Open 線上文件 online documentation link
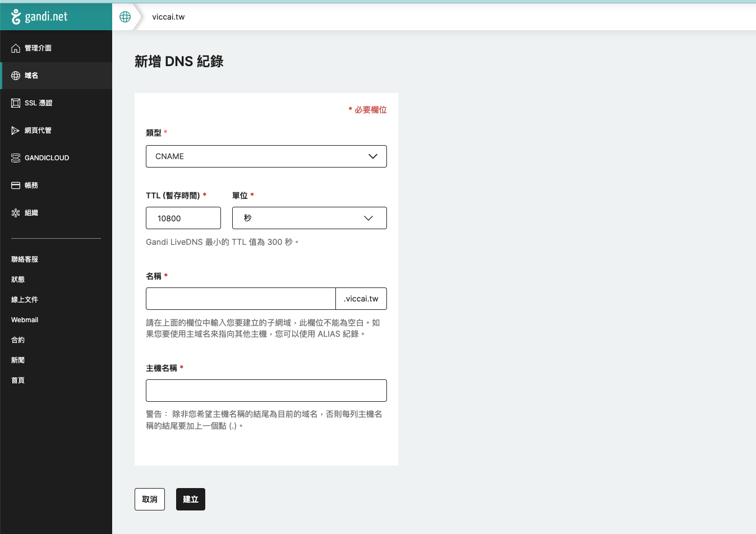This screenshot has height=534, width=756. tap(25, 300)
